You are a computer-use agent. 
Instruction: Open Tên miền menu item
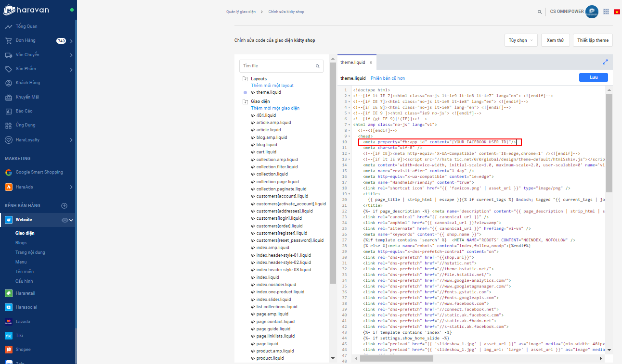(x=25, y=272)
